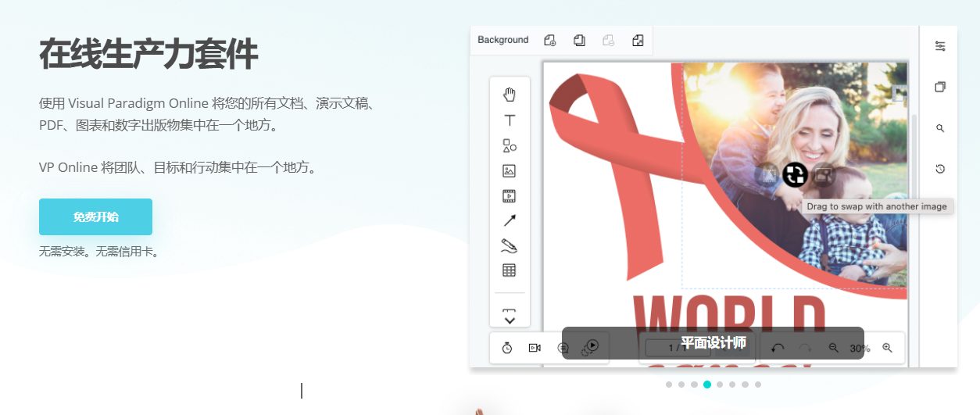Click the video camera record icon

click(x=535, y=348)
